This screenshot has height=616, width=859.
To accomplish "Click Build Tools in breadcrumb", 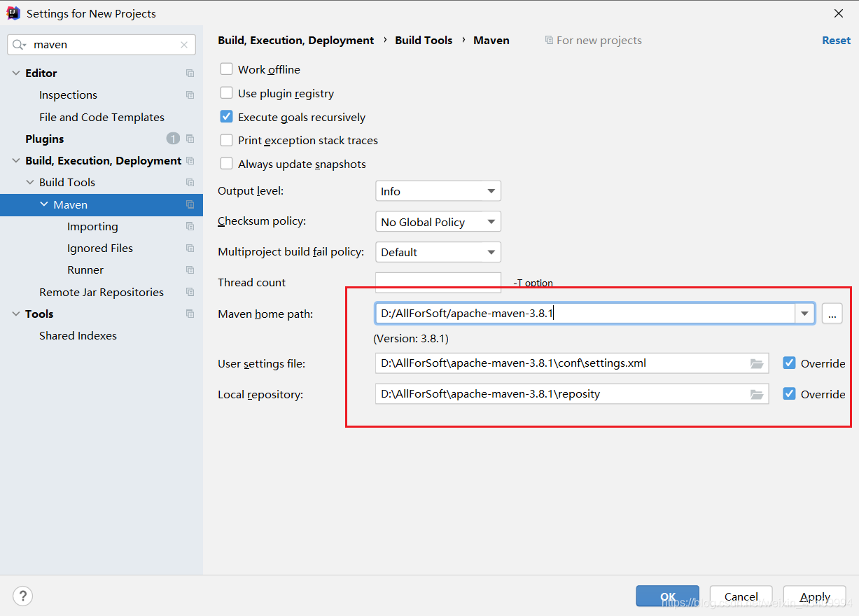I will pyautogui.click(x=424, y=40).
